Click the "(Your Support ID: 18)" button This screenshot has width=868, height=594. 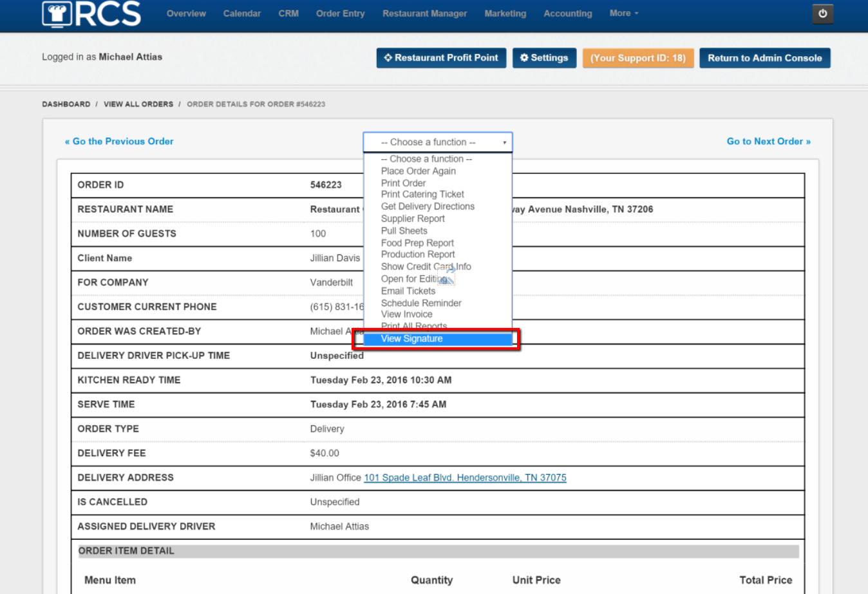[638, 57]
